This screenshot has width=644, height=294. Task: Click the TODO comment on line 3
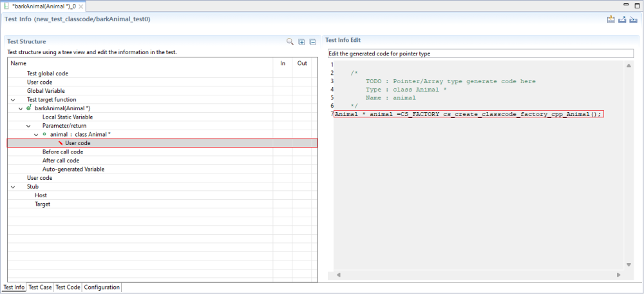(451, 81)
